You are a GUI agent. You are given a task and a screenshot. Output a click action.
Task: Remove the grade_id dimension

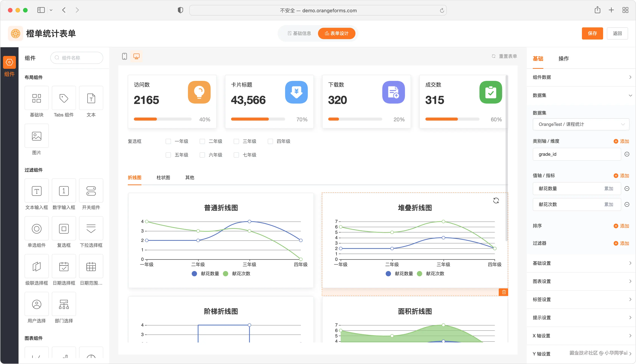pos(627,154)
